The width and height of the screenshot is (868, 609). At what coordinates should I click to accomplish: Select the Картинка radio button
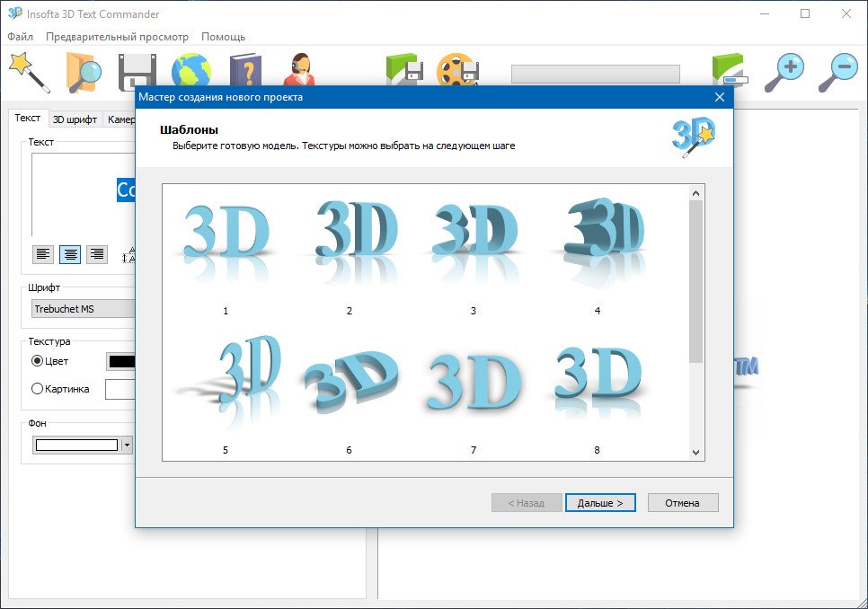[38, 389]
